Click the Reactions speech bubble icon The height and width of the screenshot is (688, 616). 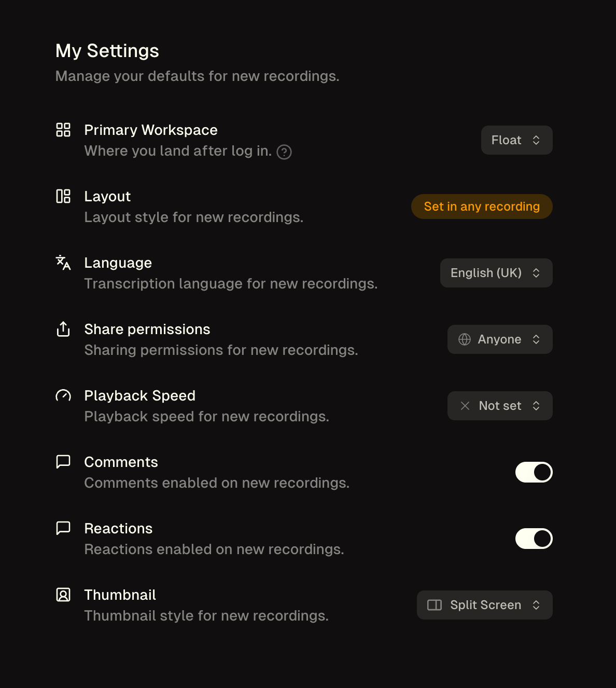click(63, 528)
